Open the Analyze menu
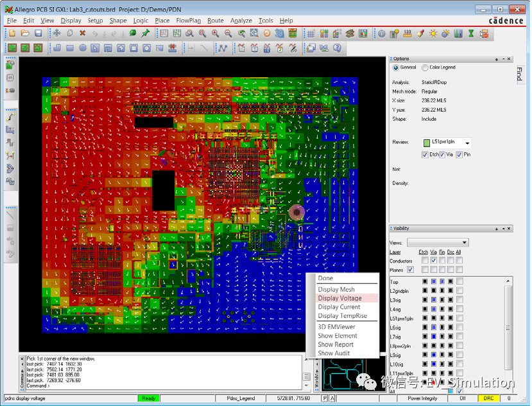 click(241, 21)
